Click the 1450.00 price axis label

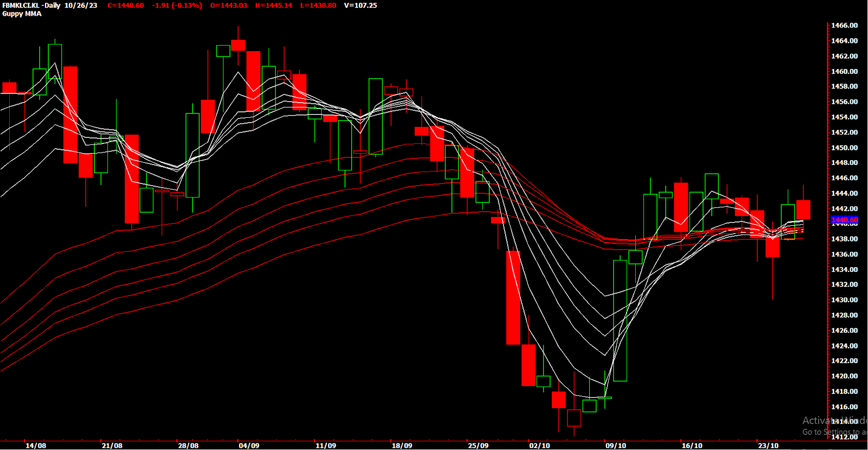[845, 148]
